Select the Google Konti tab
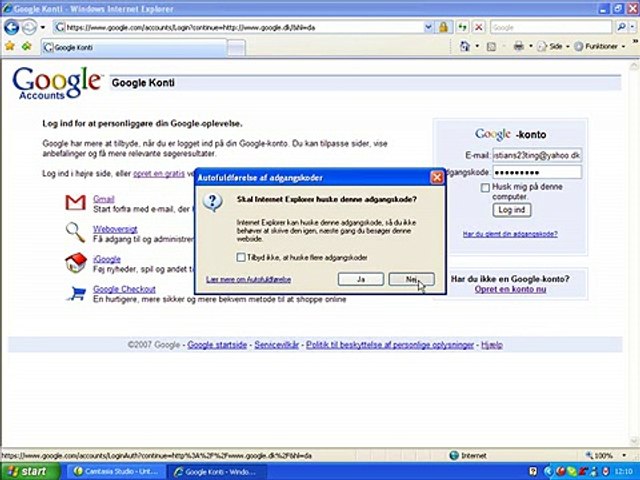The height and width of the screenshot is (480, 640). (x=134, y=47)
